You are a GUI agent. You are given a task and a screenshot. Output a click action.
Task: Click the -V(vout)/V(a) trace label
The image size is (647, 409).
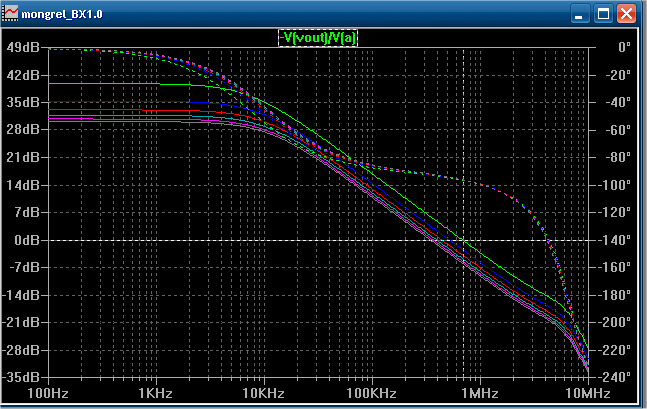(318, 38)
